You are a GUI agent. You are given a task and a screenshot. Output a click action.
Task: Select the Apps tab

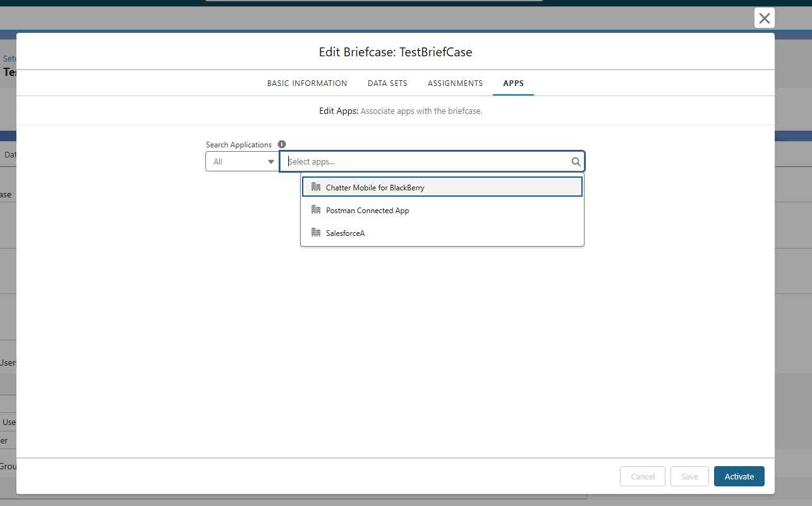513,83
